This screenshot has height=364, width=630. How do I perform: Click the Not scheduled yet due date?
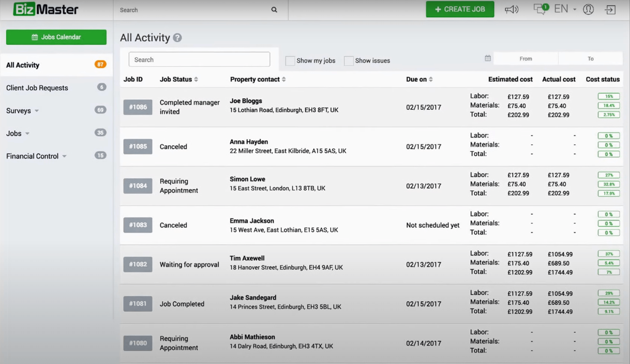[433, 225]
